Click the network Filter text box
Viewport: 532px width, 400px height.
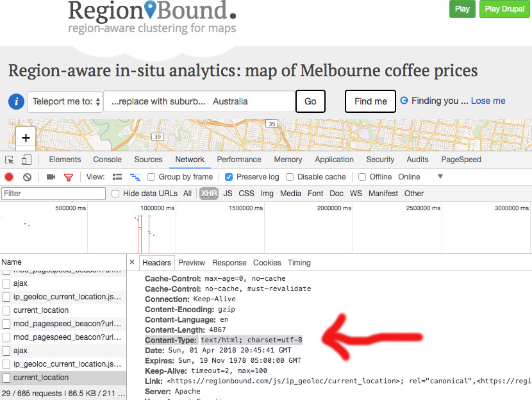click(x=54, y=194)
